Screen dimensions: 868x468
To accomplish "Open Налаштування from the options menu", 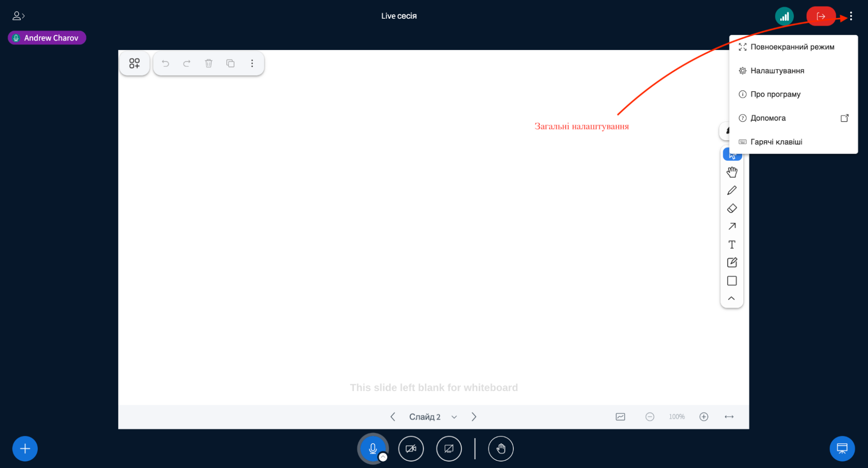I will [x=777, y=71].
